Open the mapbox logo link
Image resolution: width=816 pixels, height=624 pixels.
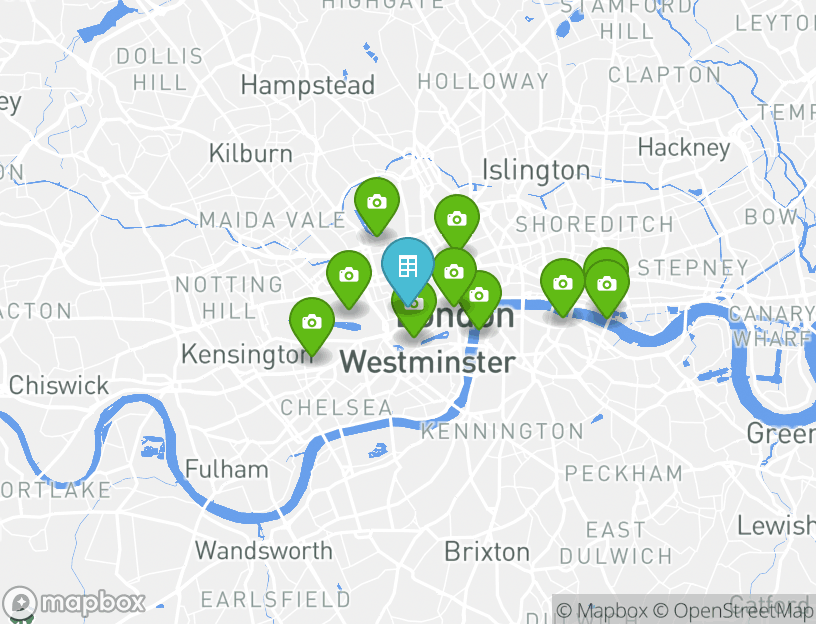[74, 603]
